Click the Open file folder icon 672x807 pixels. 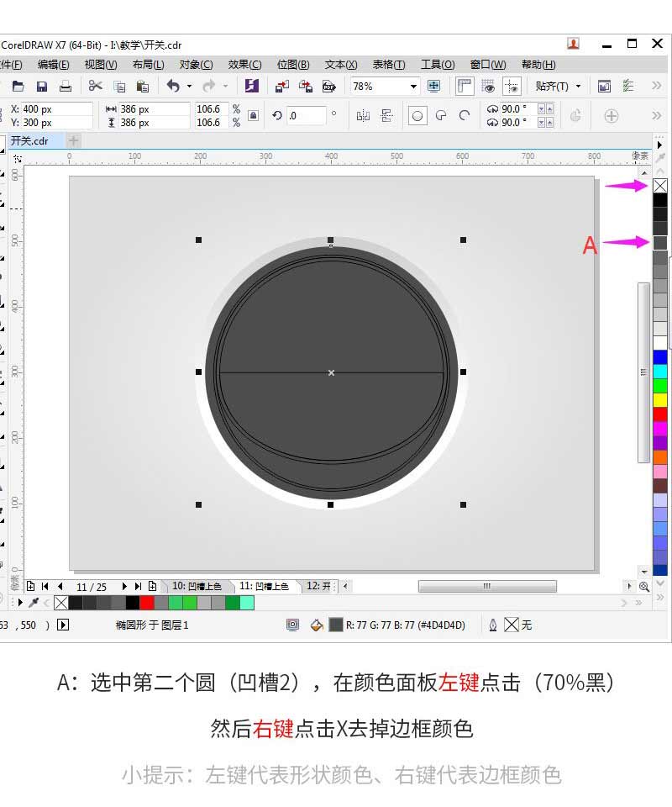click(x=18, y=86)
